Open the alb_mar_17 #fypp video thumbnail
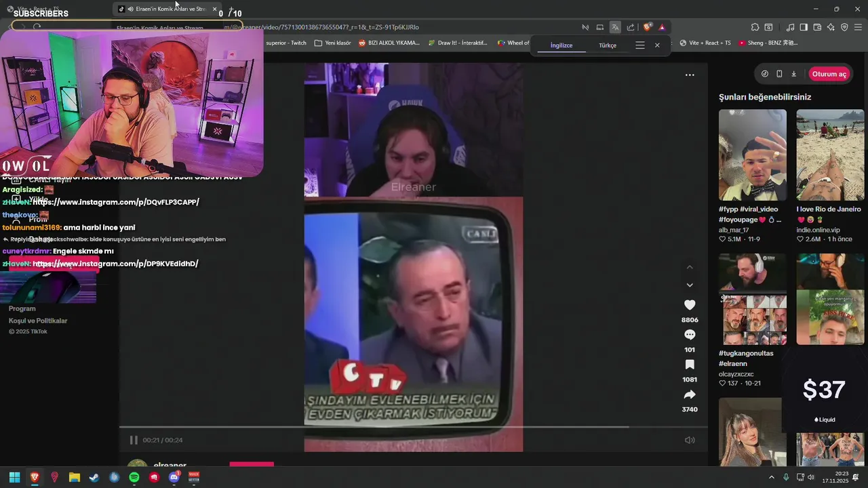 click(x=752, y=155)
